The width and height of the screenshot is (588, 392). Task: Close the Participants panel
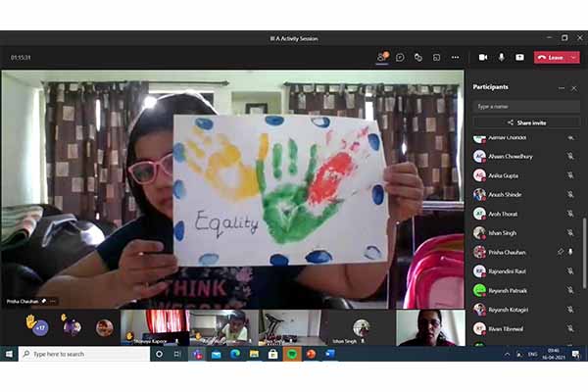point(573,88)
